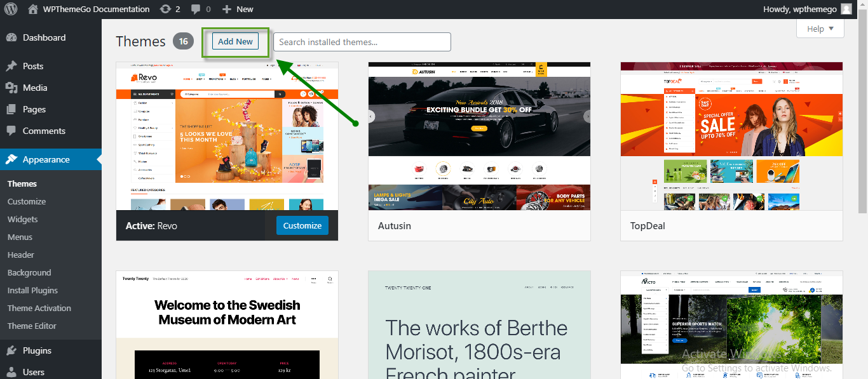
Task: Click the user avatar in the admin bar
Action: [x=846, y=9]
